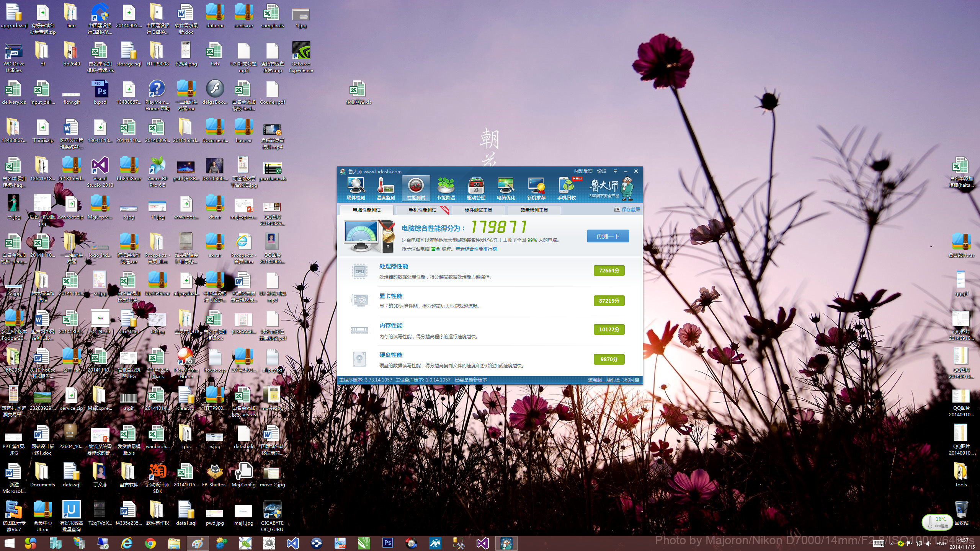Click 保存截屏 save screenshot link

(630, 209)
